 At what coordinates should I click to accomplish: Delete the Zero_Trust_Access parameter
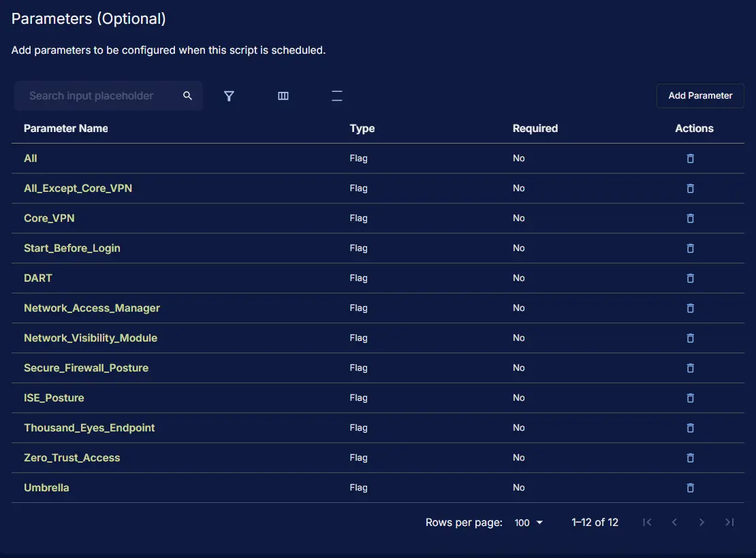690,458
